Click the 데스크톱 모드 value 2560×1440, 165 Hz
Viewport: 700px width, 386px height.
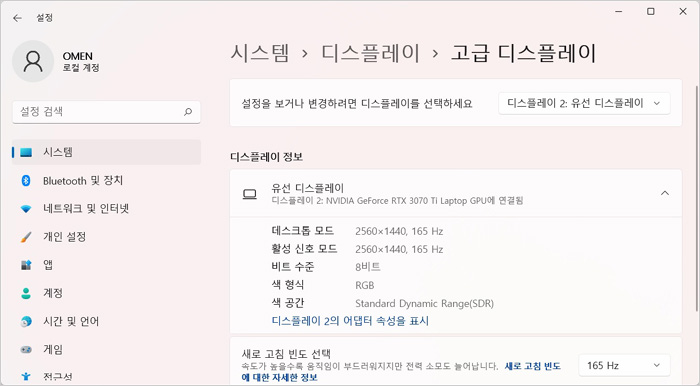click(x=399, y=231)
